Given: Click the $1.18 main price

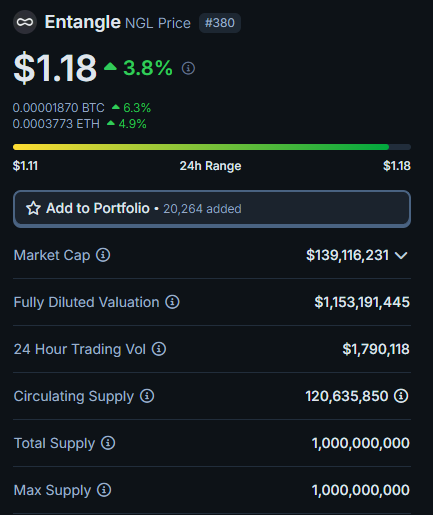Looking at the screenshot, I should pos(55,68).
